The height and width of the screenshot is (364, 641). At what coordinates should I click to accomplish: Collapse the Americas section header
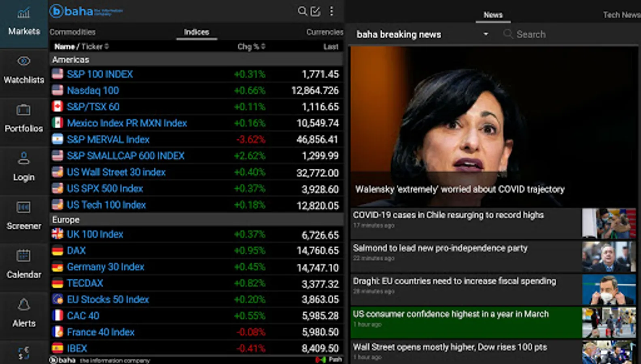click(x=197, y=59)
